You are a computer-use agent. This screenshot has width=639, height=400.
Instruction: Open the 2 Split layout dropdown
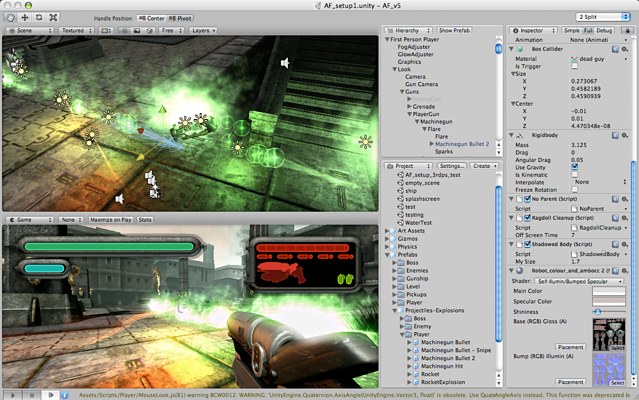pos(602,17)
